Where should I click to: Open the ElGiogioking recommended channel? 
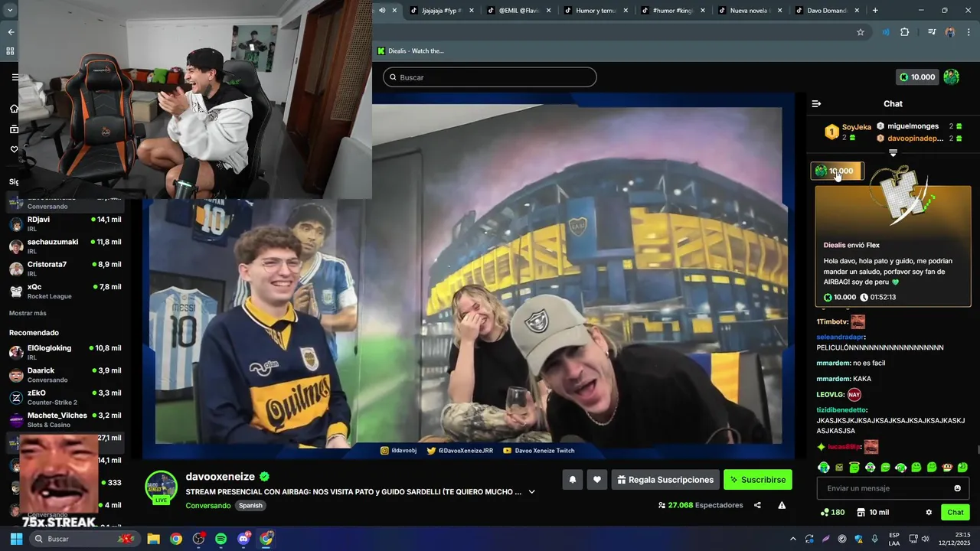tap(65, 352)
